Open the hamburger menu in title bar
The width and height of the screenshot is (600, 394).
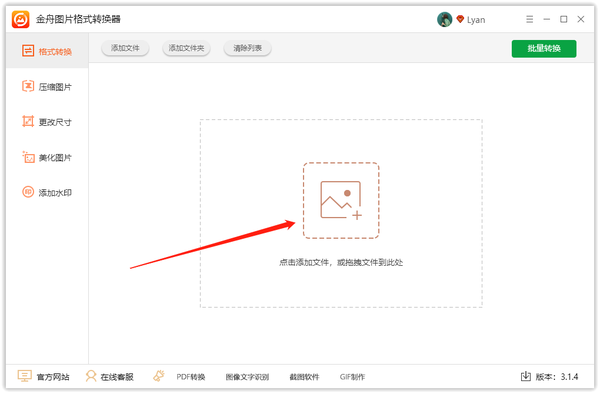tap(529, 19)
